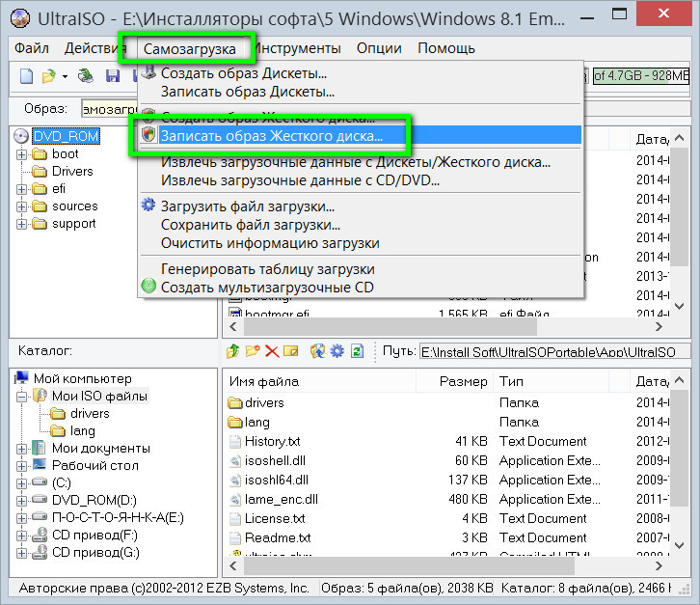
Task: Select Генерировать таблицу загрузки entry
Action: click(x=361, y=269)
